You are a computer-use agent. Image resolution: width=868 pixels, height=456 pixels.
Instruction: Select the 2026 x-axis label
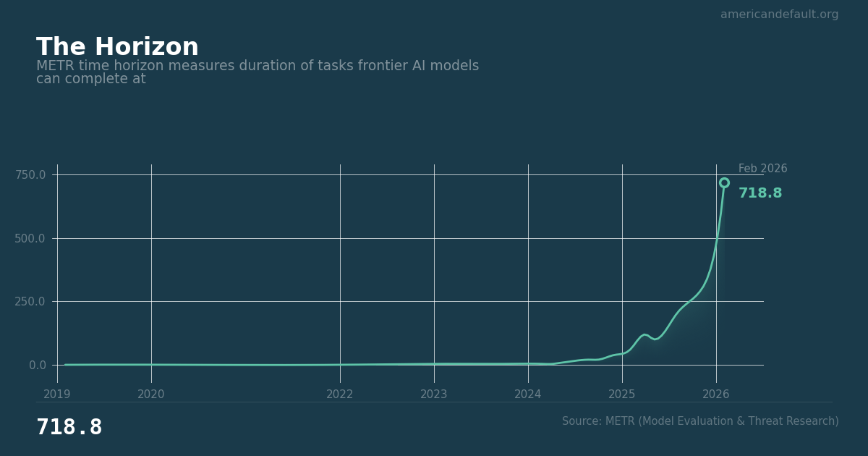tap(716, 394)
